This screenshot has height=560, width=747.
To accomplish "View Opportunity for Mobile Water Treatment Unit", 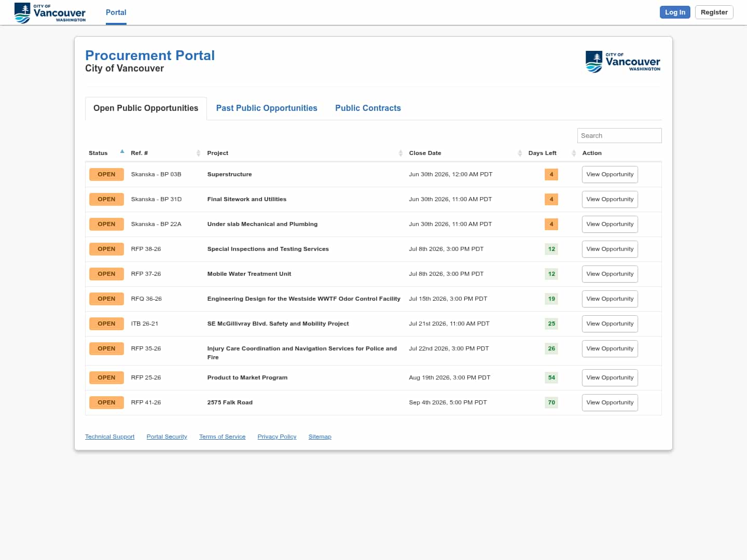I will coord(610,274).
